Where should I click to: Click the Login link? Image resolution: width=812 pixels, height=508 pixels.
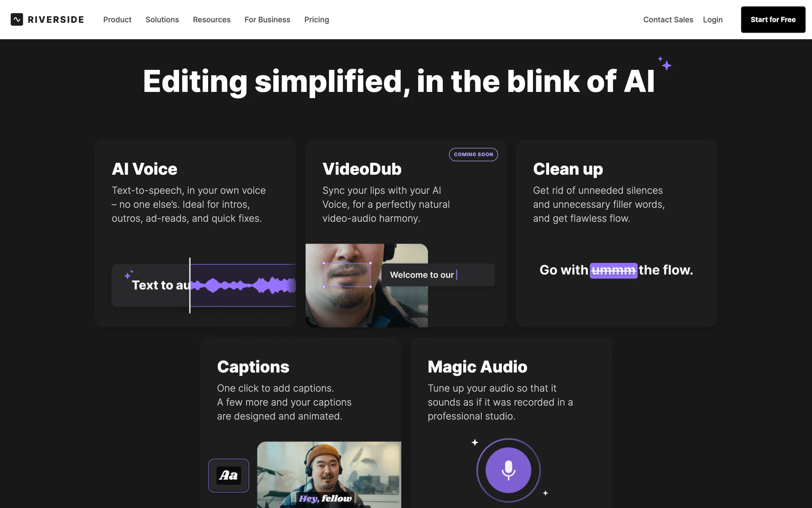pos(713,19)
